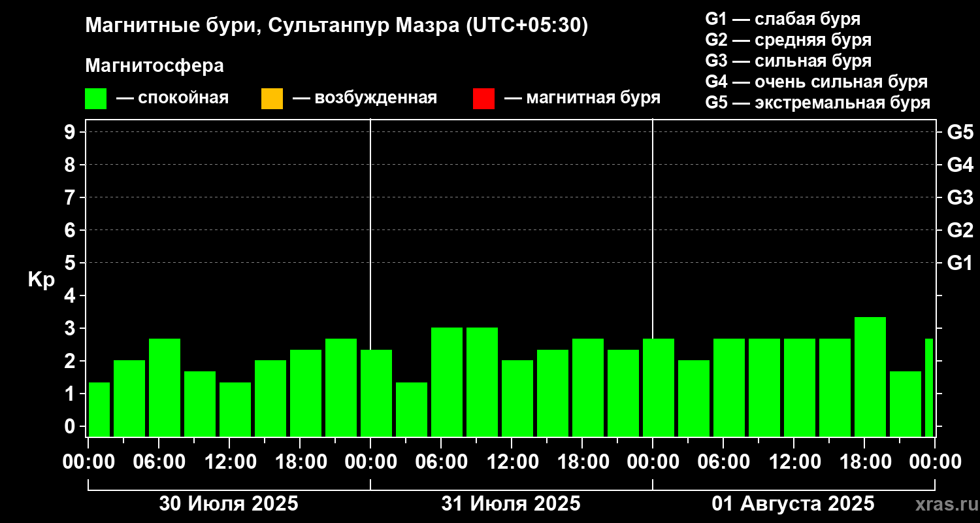The image size is (980, 523).
Task: Click the bar at 09:00 on 30 Июля
Action: [x=200, y=404]
